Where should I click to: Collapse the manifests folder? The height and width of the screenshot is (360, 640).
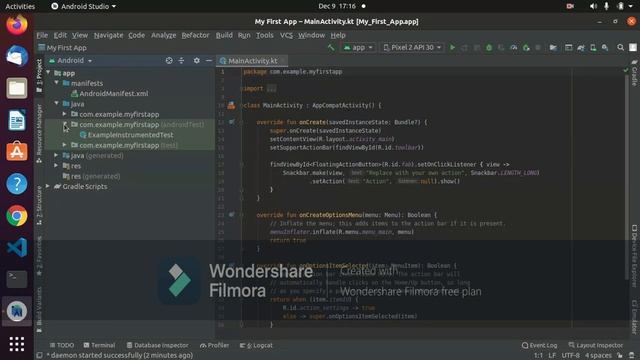[x=57, y=83]
